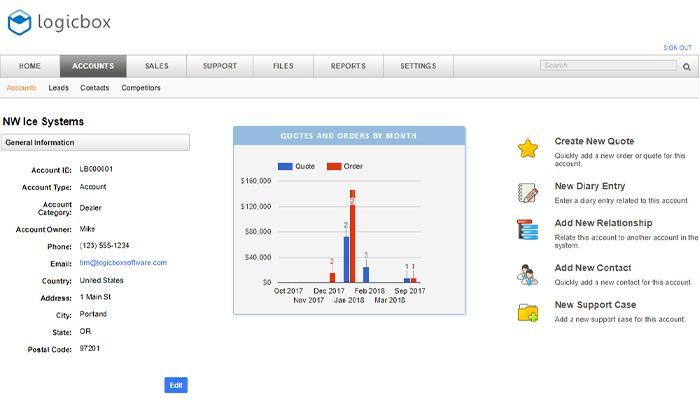The height and width of the screenshot is (400, 700).
Task: Click the Add New Contact link
Action: [593, 268]
